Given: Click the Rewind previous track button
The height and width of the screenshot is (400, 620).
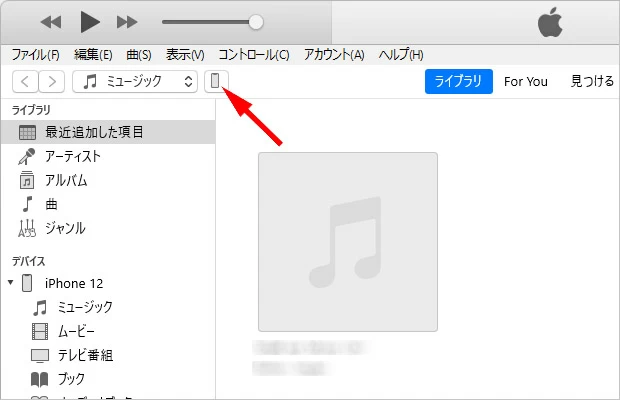Looking at the screenshot, I should coord(51,21).
